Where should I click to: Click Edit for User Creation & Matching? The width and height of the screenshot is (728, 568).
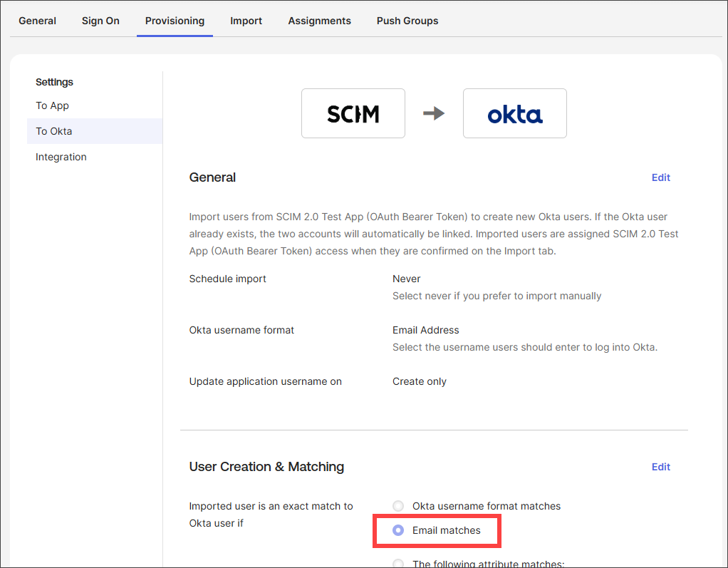coord(660,467)
